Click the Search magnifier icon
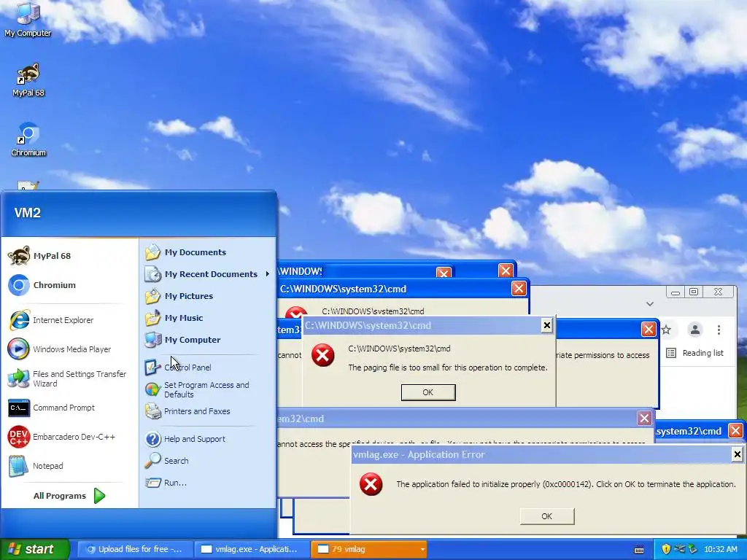 [153, 461]
